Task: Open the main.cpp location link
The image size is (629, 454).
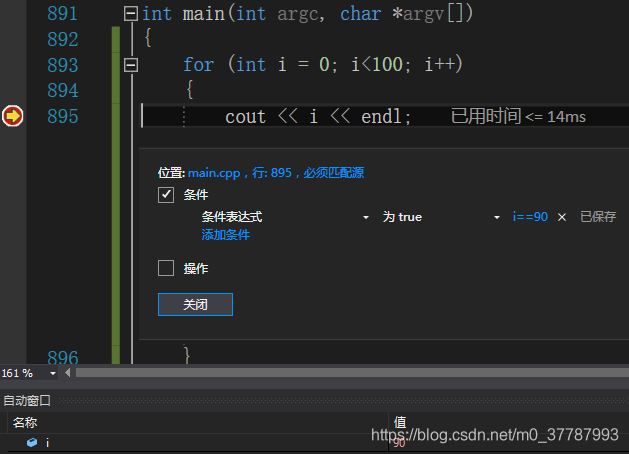Action: point(276,173)
